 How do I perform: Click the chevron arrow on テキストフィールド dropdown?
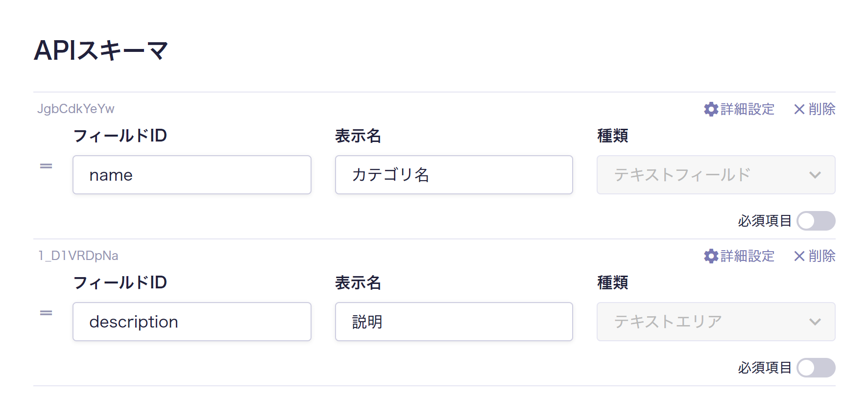815,175
